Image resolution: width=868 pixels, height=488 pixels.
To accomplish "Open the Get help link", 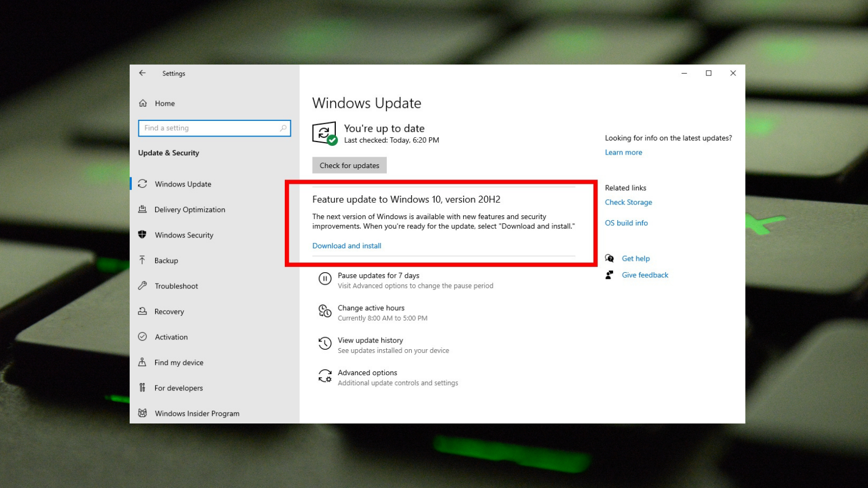I will [x=636, y=258].
